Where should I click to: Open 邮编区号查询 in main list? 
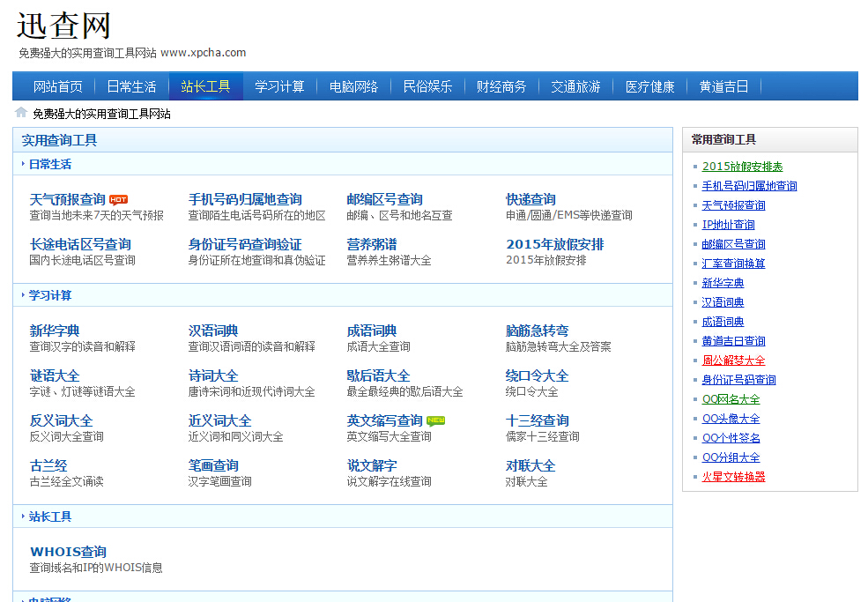(385, 199)
